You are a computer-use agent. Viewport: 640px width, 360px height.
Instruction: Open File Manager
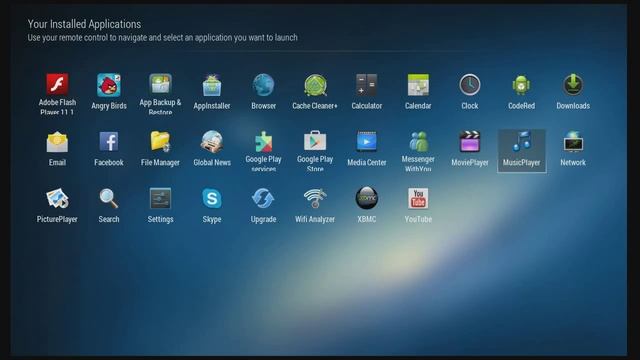(160, 149)
